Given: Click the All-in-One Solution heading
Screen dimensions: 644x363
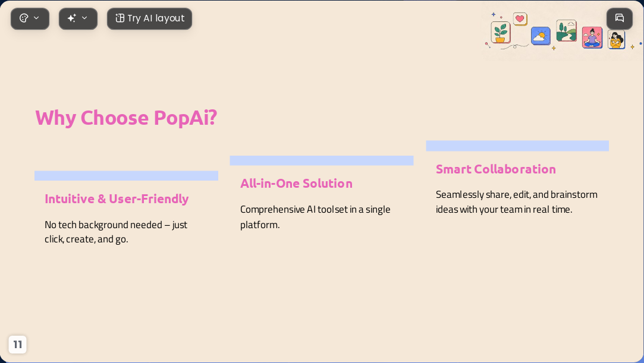Looking at the screenshot, I should tap(296, 184).
